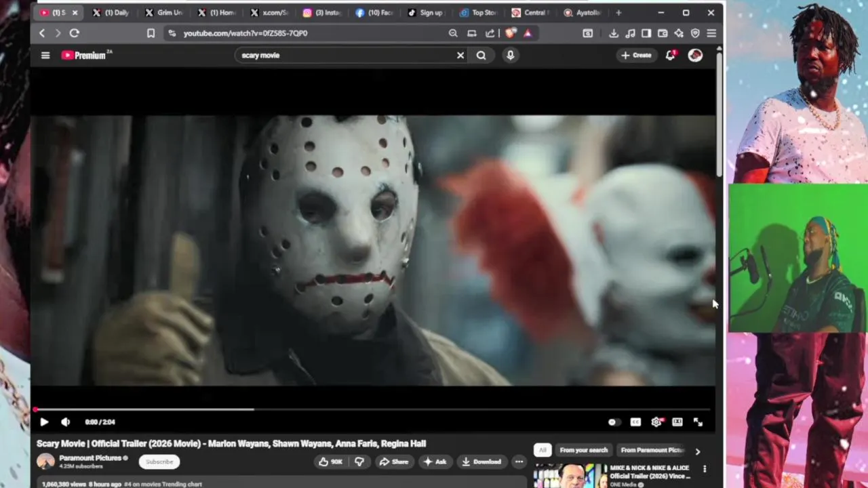Switch to the Facebook '(10)' tab

click(x=376, y=12)
